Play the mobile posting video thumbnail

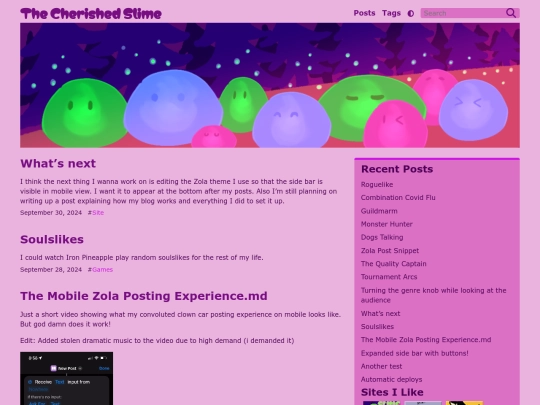pos(66,378)
